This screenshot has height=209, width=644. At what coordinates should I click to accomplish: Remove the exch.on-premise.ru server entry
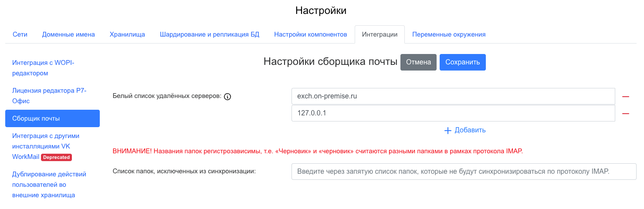coord(626,97)
